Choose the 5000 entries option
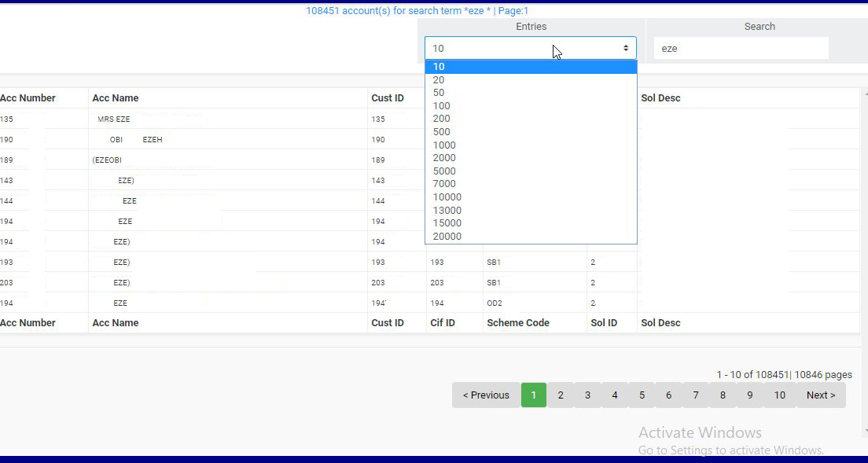 [x=444, y=171]
